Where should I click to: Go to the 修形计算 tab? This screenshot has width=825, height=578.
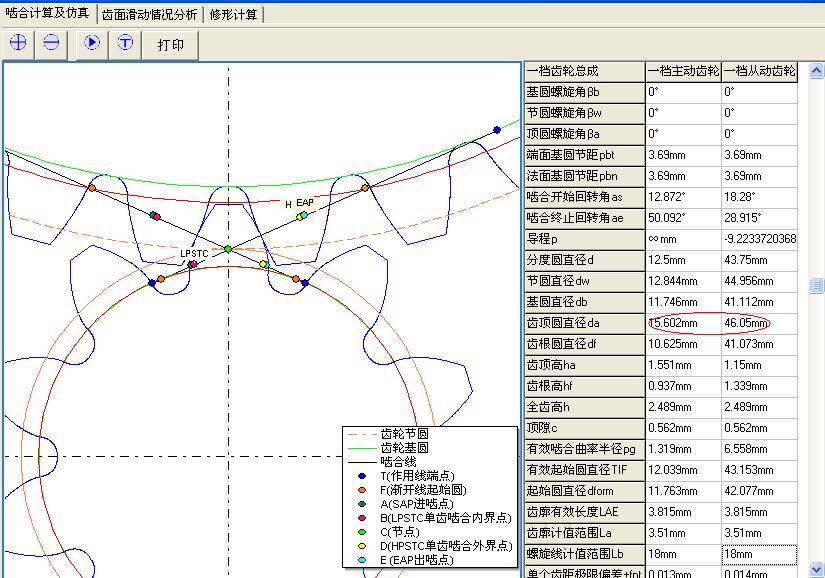click(233, 15)
